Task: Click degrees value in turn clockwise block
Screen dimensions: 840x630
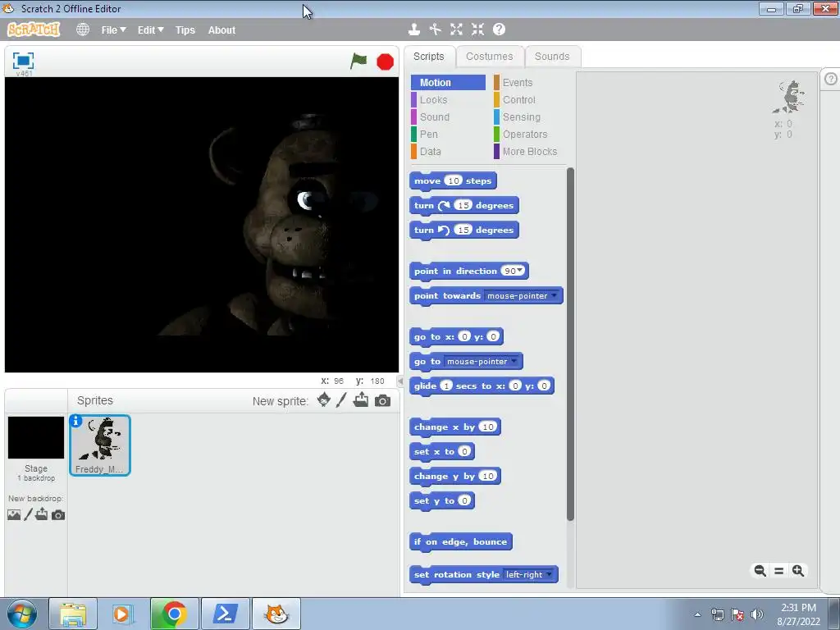Action: point(463,205)
